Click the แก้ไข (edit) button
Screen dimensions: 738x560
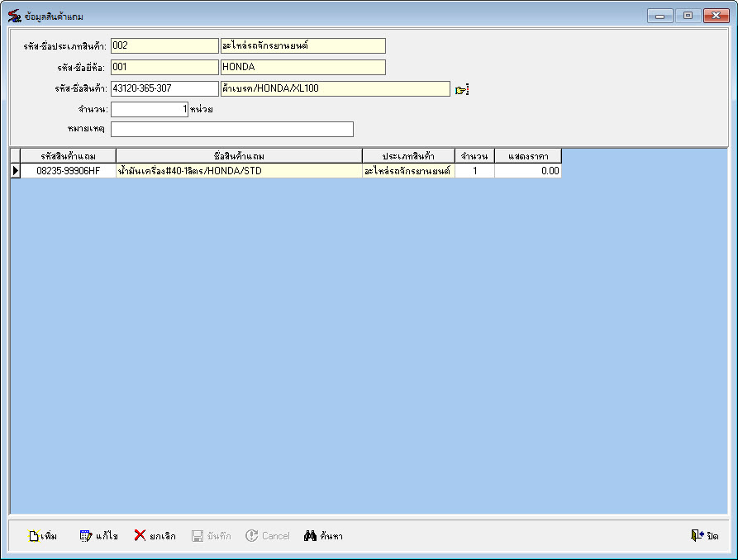coord(99,536)
